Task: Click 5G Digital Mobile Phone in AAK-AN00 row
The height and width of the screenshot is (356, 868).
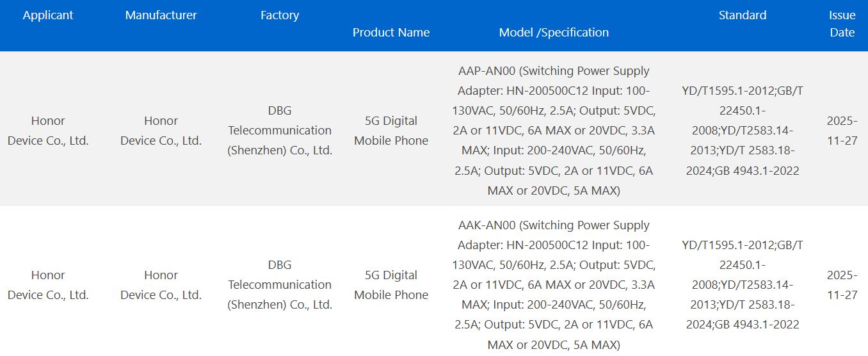Action: point(391,285)
